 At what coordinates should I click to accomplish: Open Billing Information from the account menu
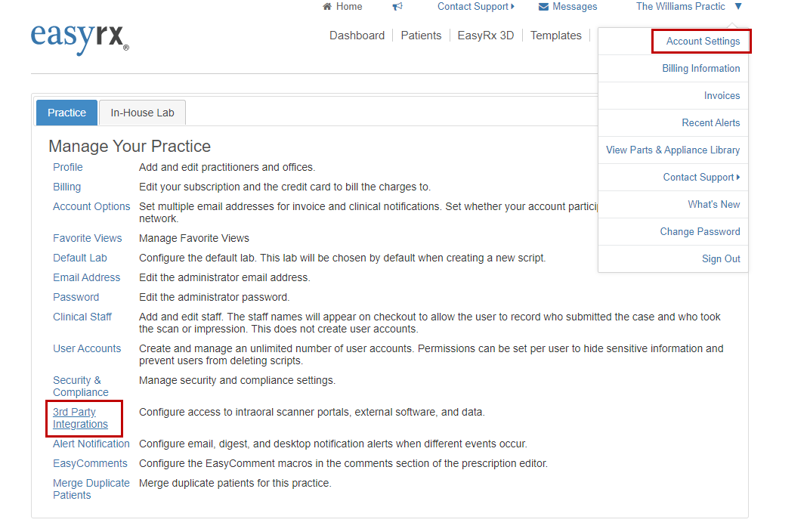[701, 69]
